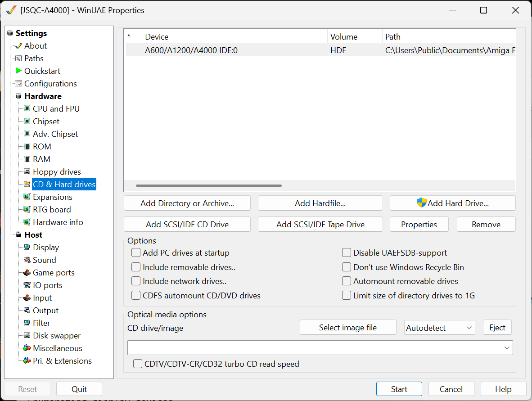This screenshot has height=401, width=532.
Task: Click Add Hardfile button
Action: tap(320, 203)
